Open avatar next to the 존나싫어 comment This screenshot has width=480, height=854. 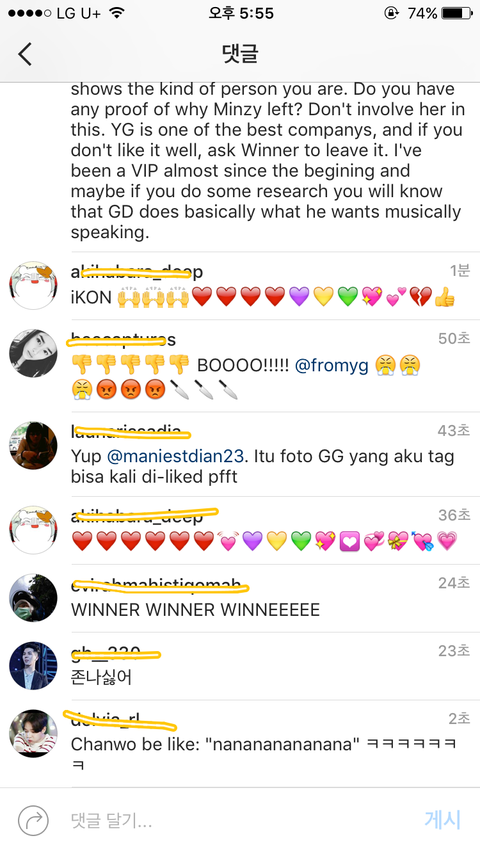(33, 666)
